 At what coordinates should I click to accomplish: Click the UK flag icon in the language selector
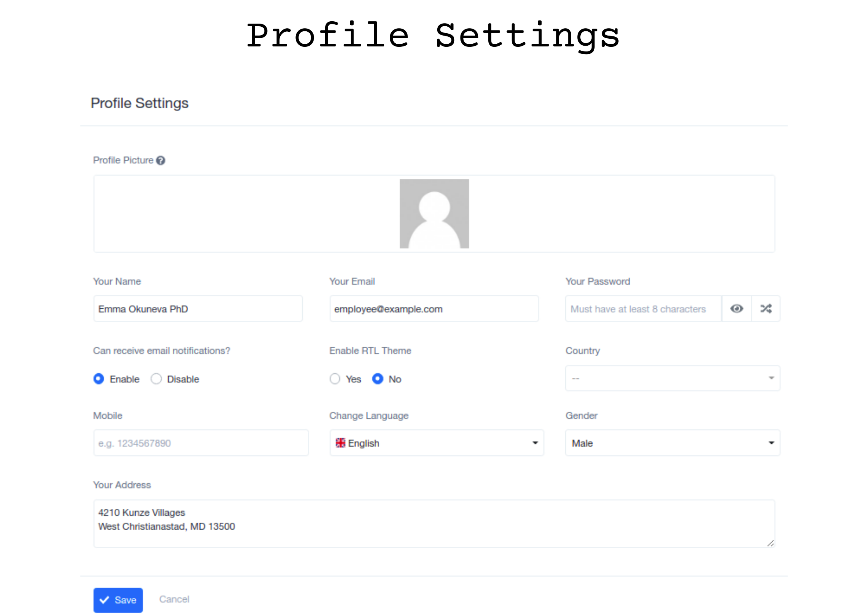(340, 443)
